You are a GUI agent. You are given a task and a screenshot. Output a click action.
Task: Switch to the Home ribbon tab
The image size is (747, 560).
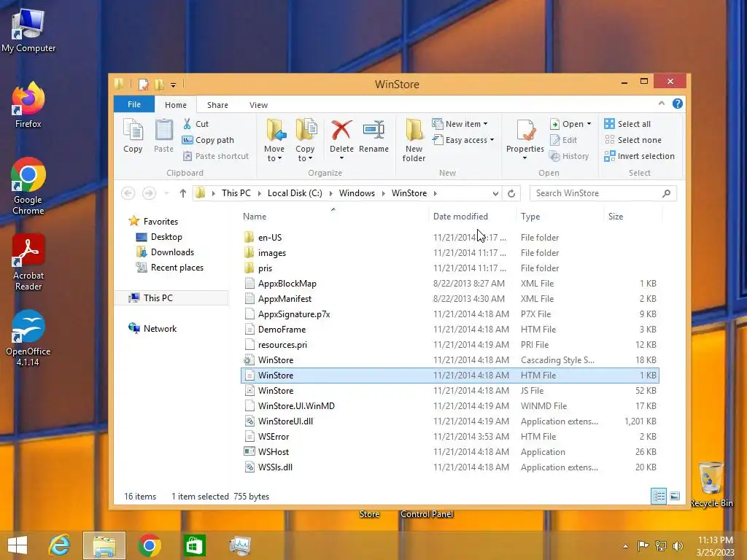176,105
